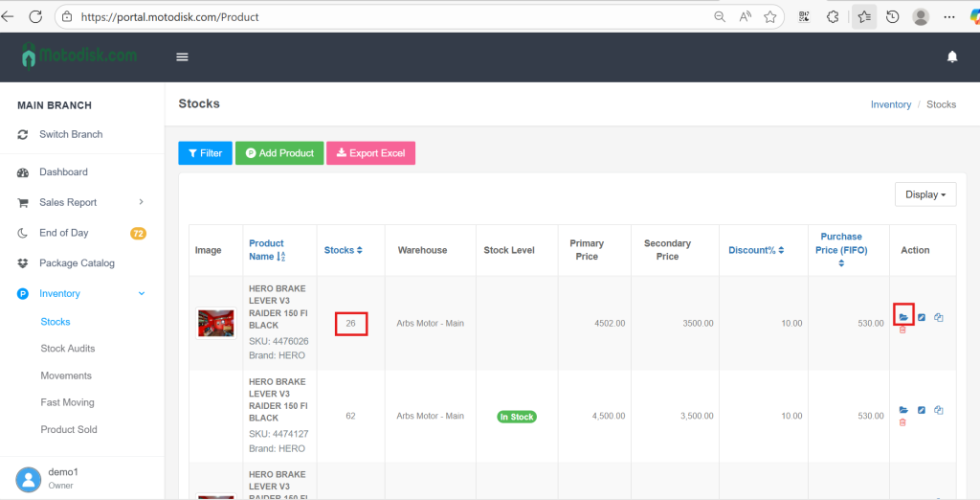Click the blue Filter button
This screenshot has width=980, height=500.
pyautogui.click(x=205, y=153)
